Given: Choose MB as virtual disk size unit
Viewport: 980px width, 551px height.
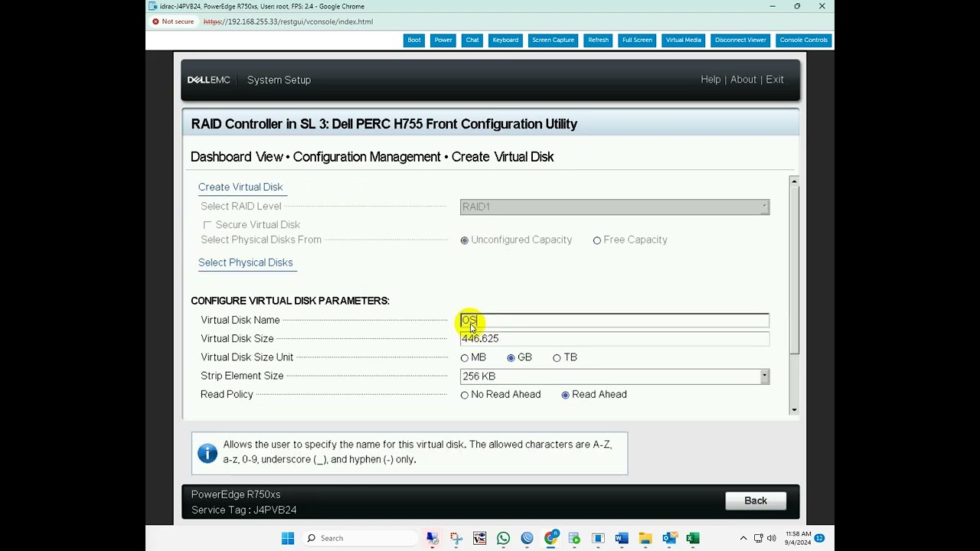Looking at the screenshot, I should [464, 357].
